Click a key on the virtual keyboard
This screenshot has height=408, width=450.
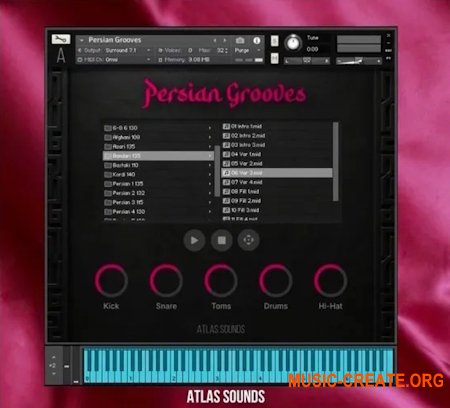coord(238,366)
